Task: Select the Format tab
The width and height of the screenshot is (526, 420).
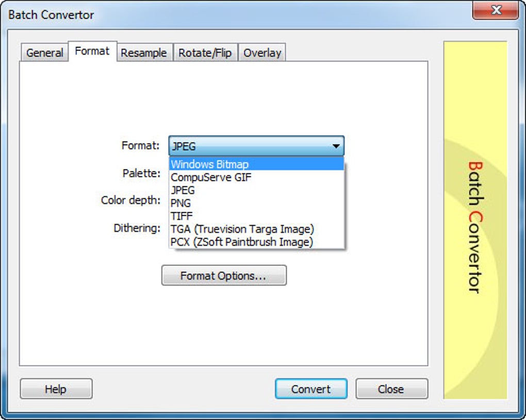Action: tap(92, 52)
